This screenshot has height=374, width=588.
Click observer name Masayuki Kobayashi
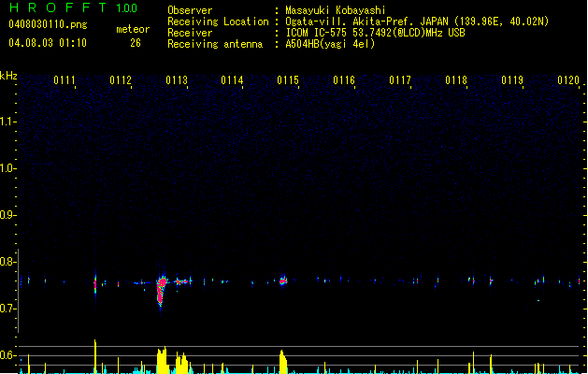tap(336, 10)
